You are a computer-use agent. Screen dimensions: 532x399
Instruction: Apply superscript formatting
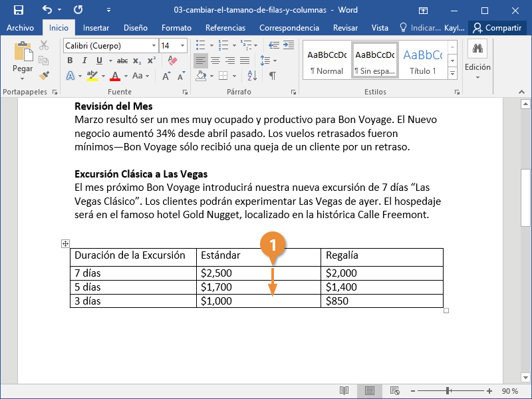[152, 61]
